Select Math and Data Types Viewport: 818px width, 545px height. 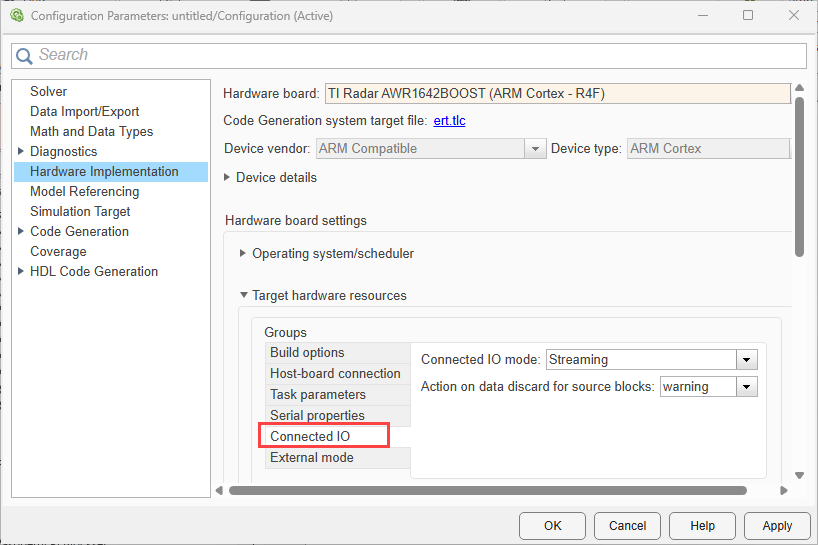coord(91,131)
